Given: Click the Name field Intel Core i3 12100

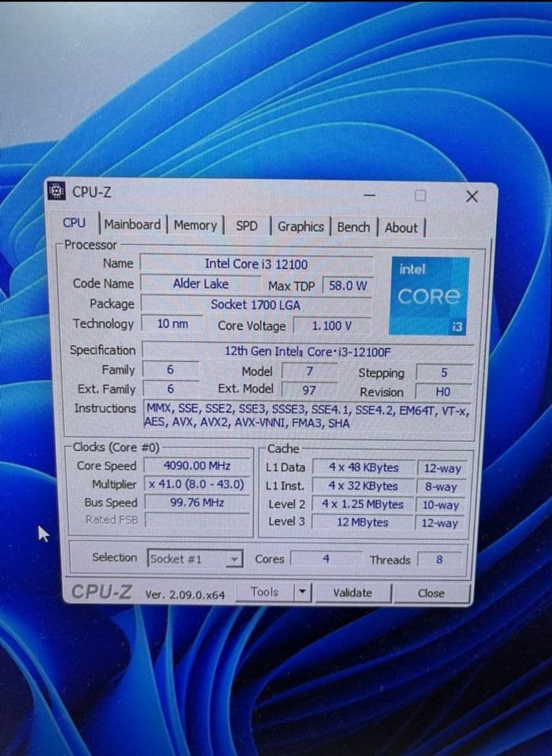Looking at the screenshot, I should [x=256, y=264].
